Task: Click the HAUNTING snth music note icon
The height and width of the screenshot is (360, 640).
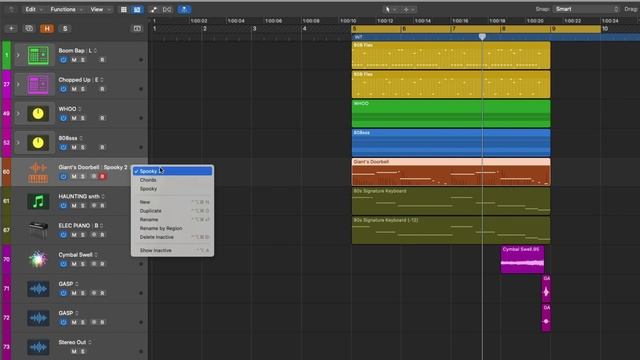Action: pyautogui.click(x=38, y=201)
